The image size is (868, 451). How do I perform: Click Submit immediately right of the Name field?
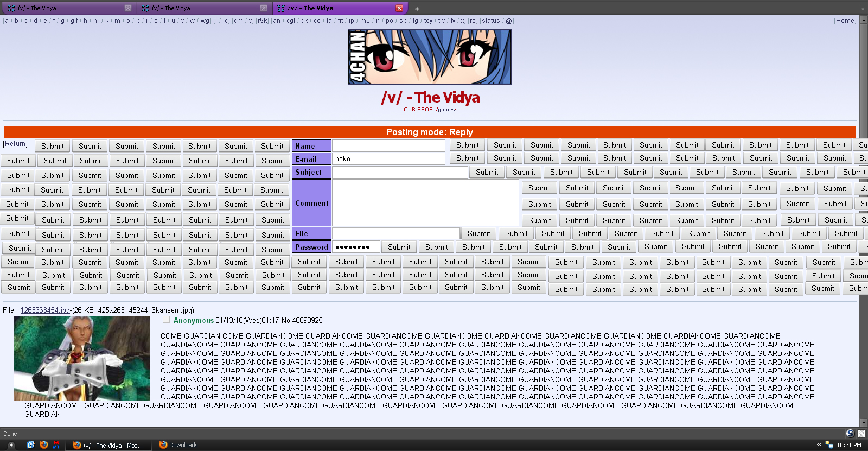tap(467, 145)
